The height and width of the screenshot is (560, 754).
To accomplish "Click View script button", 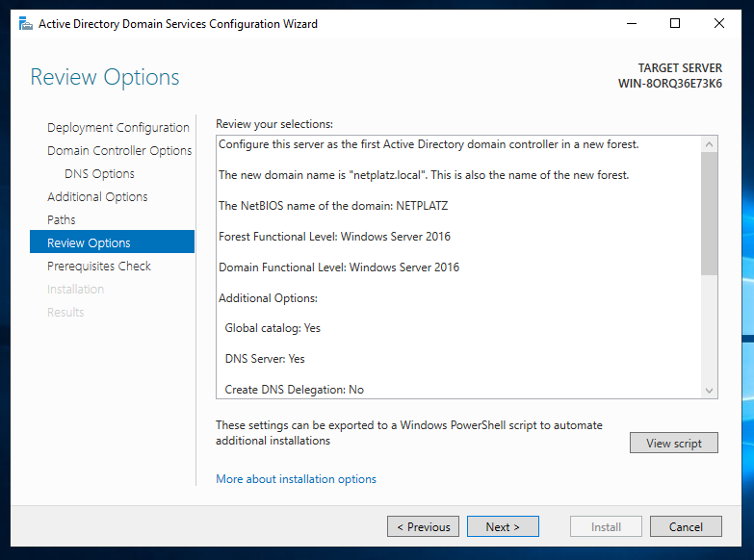I will pyautogui.click(x=674, y=443).
